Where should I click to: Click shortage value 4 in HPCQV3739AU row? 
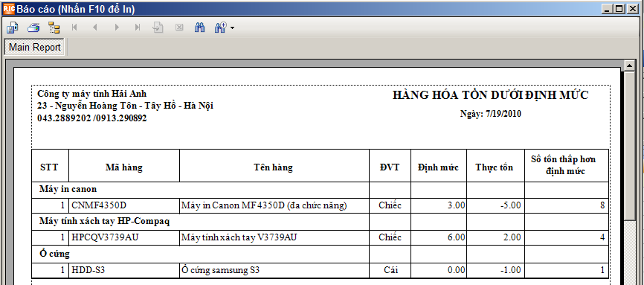(x=602, y=237)
